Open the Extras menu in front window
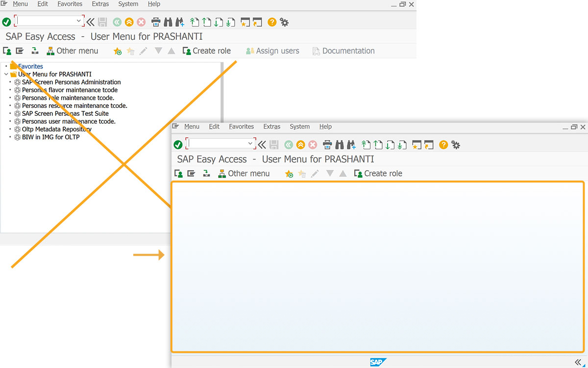The height and width of the screenshot is (368, 588). pyautogui.click(x=272, y=127)
